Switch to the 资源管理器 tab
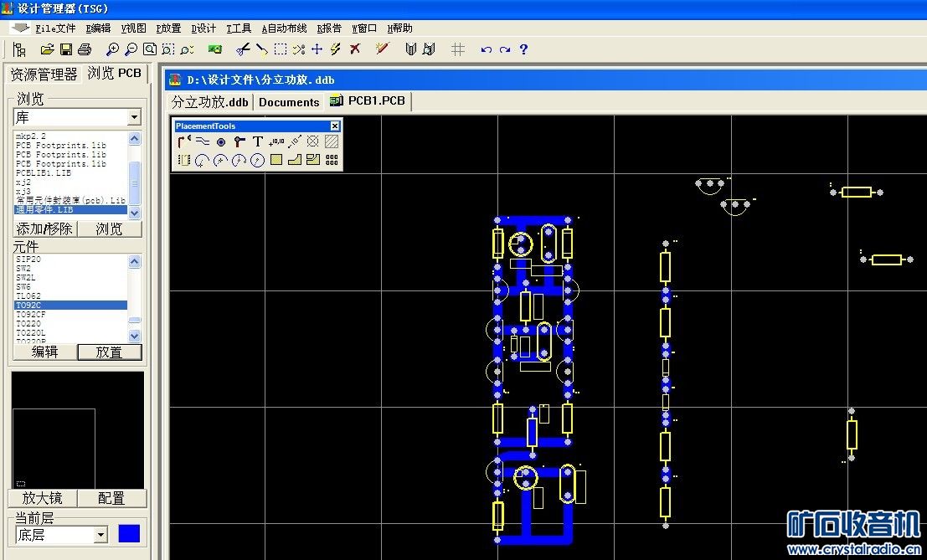This screenshot has width=927, height=560. 44,74
